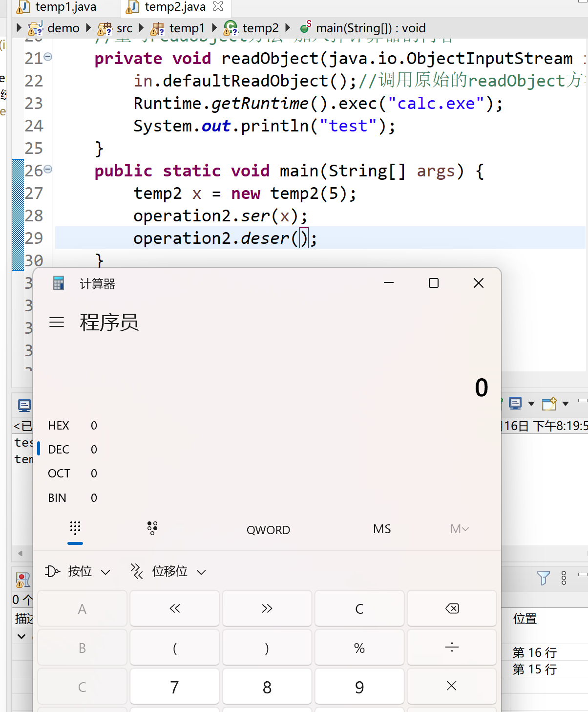Expand breadcrumb arrow before temp1
The image size is (588, 712).
[141, 27]
